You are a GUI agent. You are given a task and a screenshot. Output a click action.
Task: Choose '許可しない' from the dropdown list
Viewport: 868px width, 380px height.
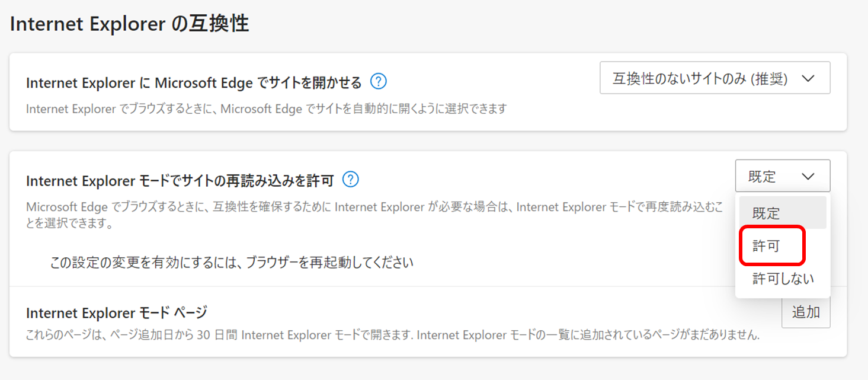pyautogui.click(x=782, y=278)
